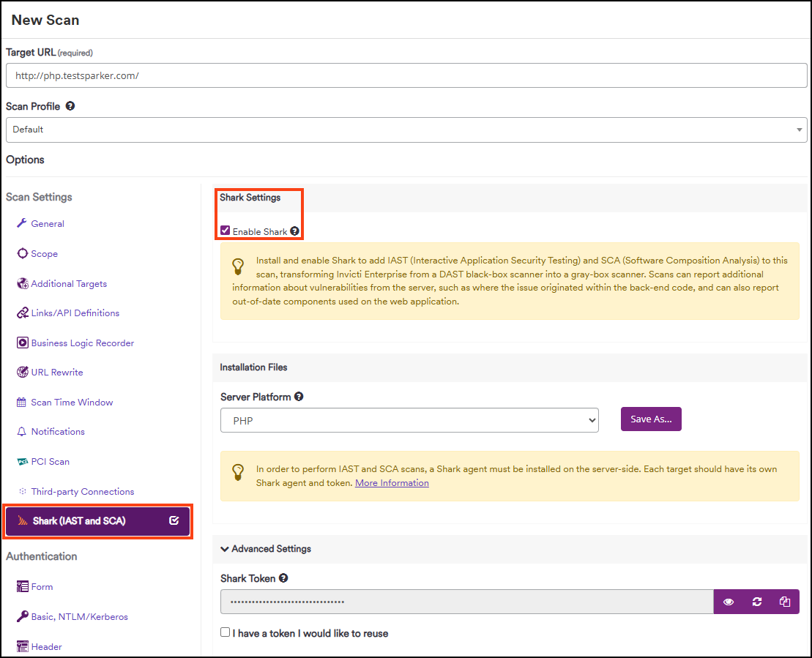
Task: Click the regenerate Shark Token icon
Action: tap(757, 602)
